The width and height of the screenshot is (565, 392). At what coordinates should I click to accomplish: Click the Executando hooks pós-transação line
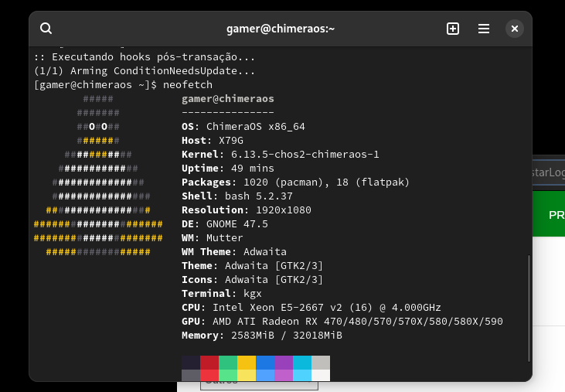click(x=145, y=57)
